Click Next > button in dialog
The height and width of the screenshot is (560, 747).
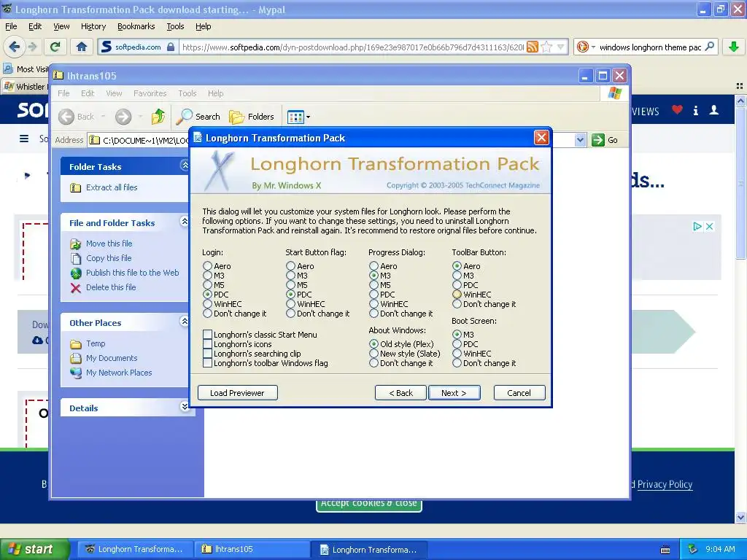[454, 393]
